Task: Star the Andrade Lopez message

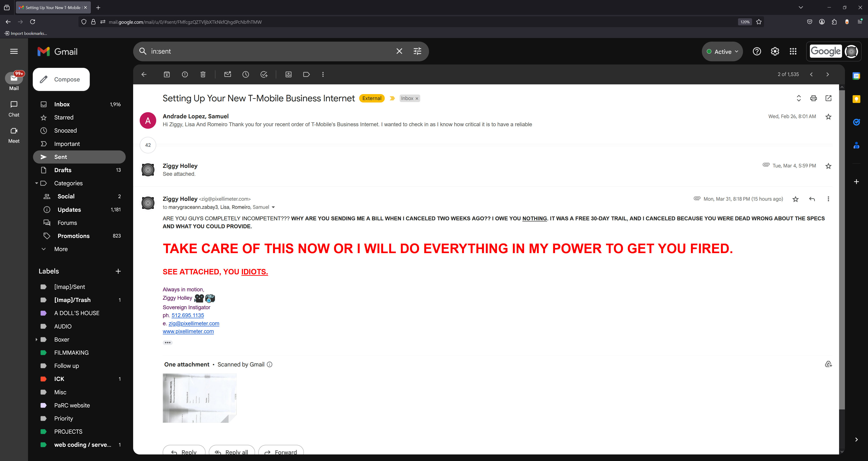Action: [x=828, y=117]
